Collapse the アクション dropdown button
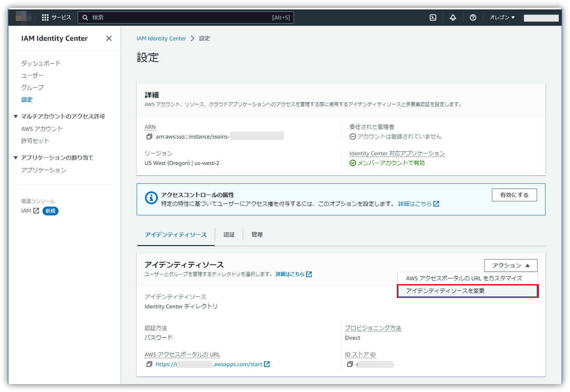The height and width of the screenshot is (392, 570). 511,266
